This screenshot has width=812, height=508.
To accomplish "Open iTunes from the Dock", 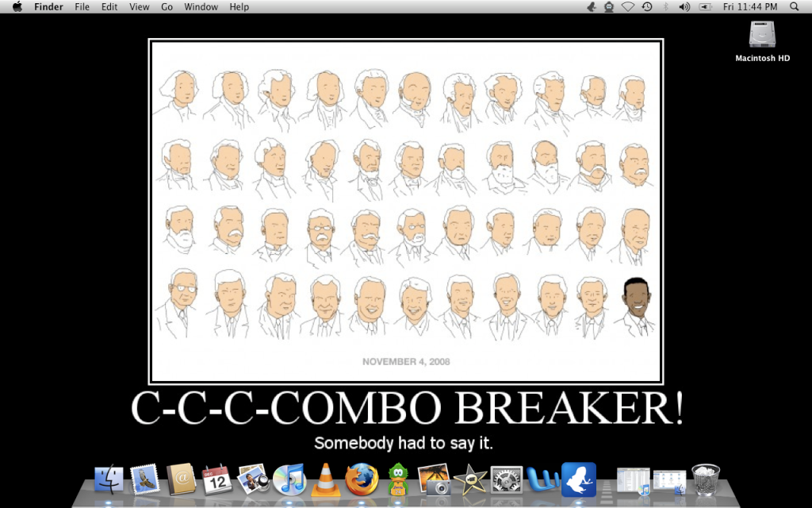I will pyautogui.click(x=289, y=479).
